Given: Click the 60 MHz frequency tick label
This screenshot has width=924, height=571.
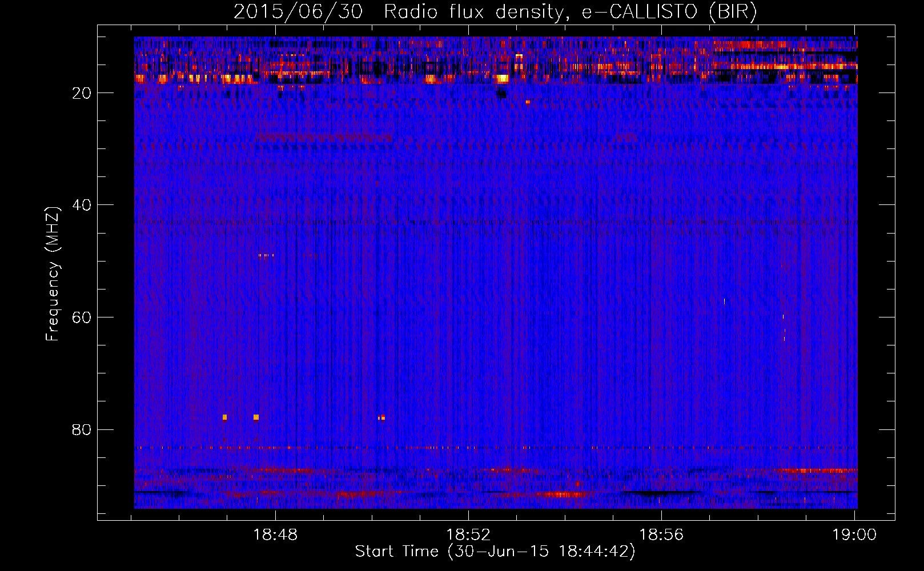Looking at the screenshot, I should pos(82,317).
